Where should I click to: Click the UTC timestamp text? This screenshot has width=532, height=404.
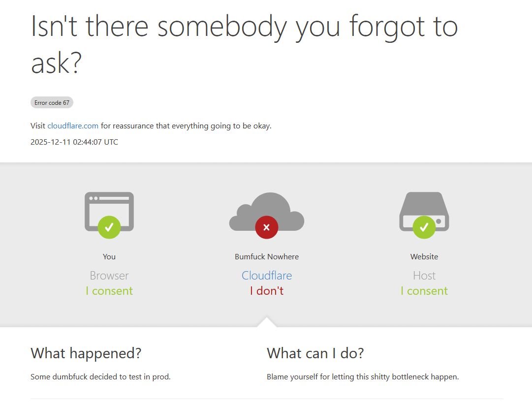pos(74,142)
